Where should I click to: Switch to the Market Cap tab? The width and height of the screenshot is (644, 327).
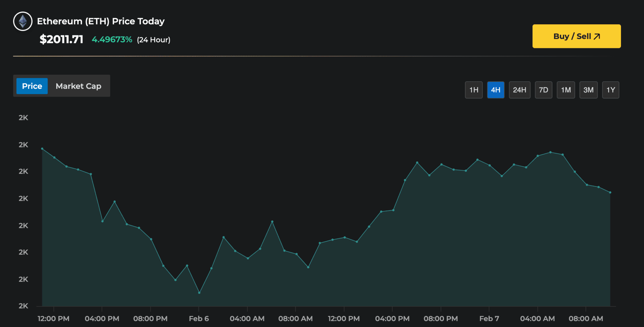(78, 86)
